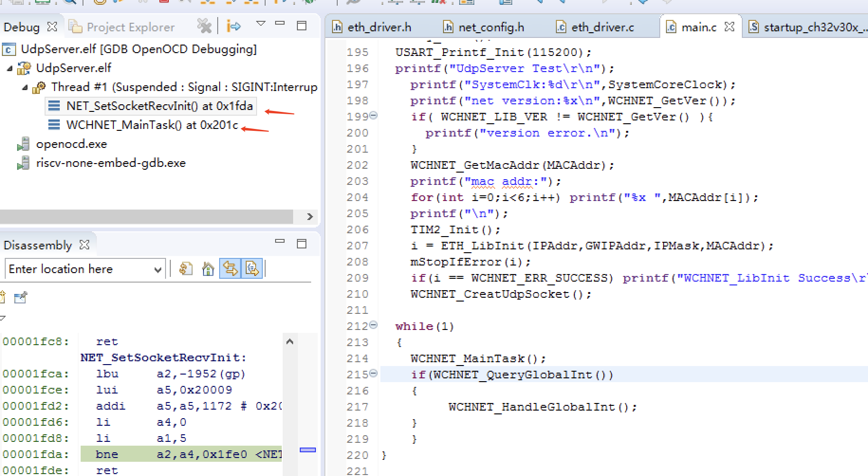The height and width of the screenshot is (476, 868).
Task: Collapse the Thread #1 node
Action: pos(25,87)
